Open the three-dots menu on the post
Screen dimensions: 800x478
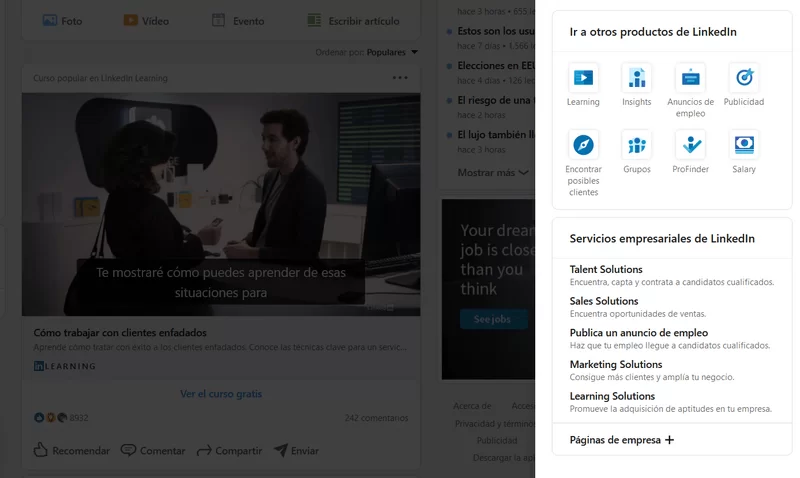[400, 78]
